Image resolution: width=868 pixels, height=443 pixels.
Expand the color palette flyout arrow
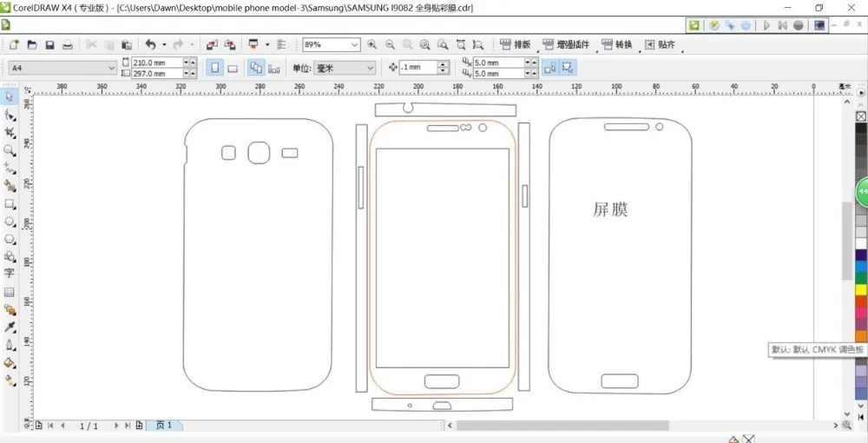861,93
